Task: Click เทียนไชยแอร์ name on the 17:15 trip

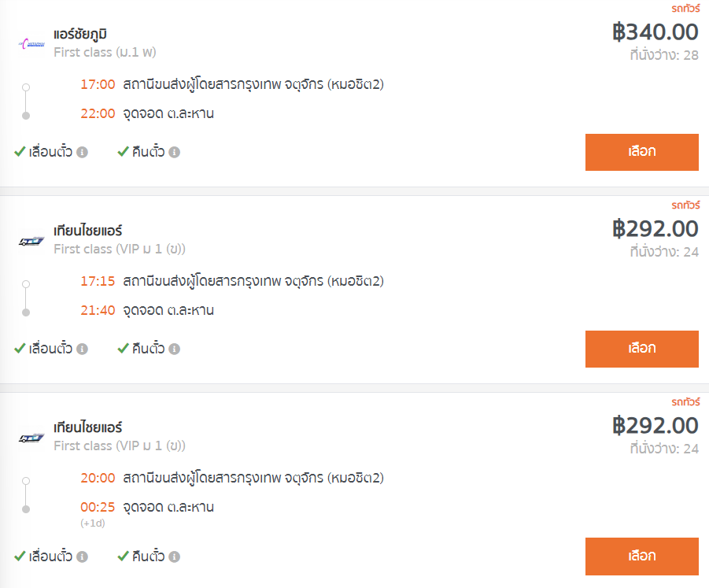Action: click(87, 231)
